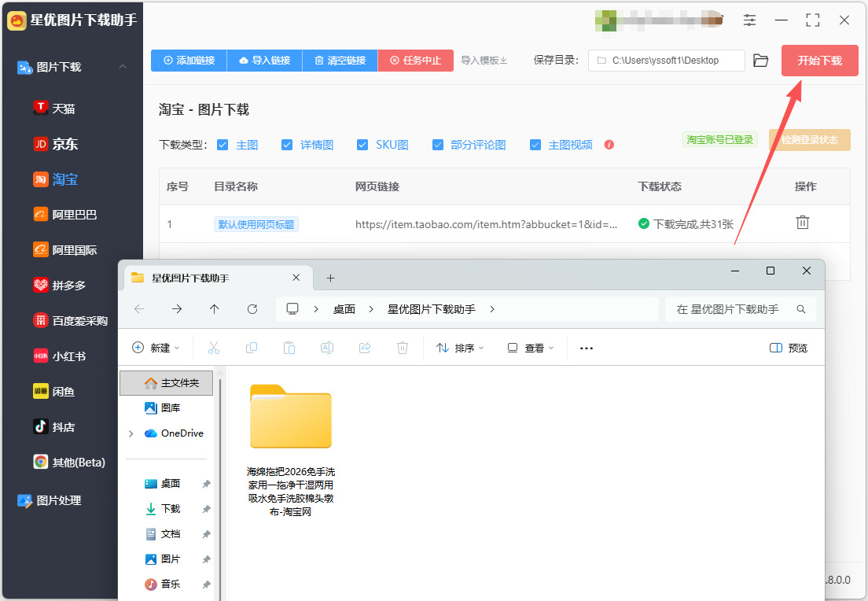The width and height of the screenshot is (868, 601).
Task: Click the 开始下载 button
Action: [819, 61]
